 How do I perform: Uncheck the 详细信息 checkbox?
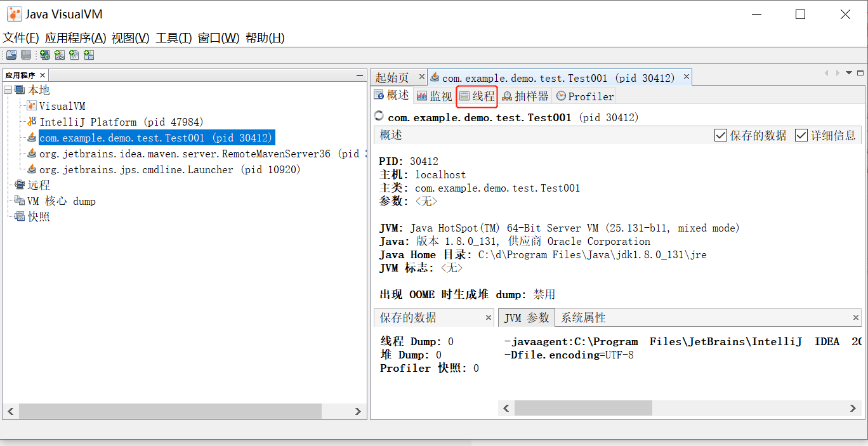801,135
